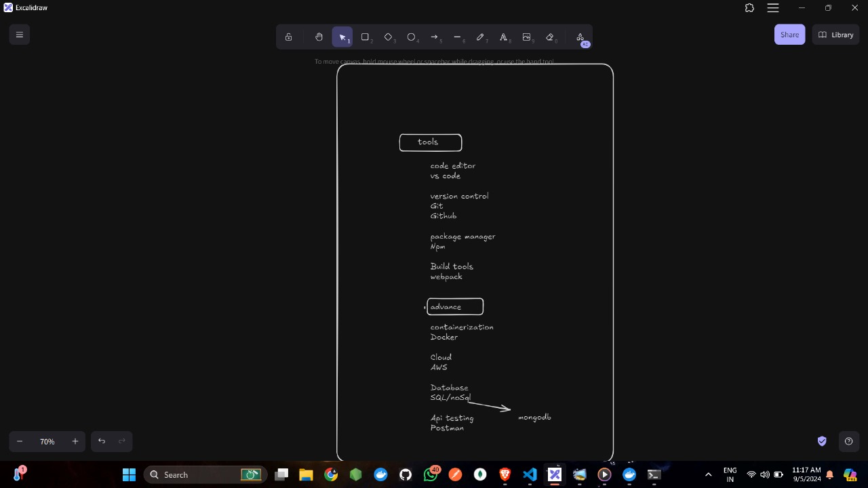Image resolution: width=868 pixels, height=488 pixels.
Task: Toggle keep-tool-active lock
Action: click(x=288, y=37)
